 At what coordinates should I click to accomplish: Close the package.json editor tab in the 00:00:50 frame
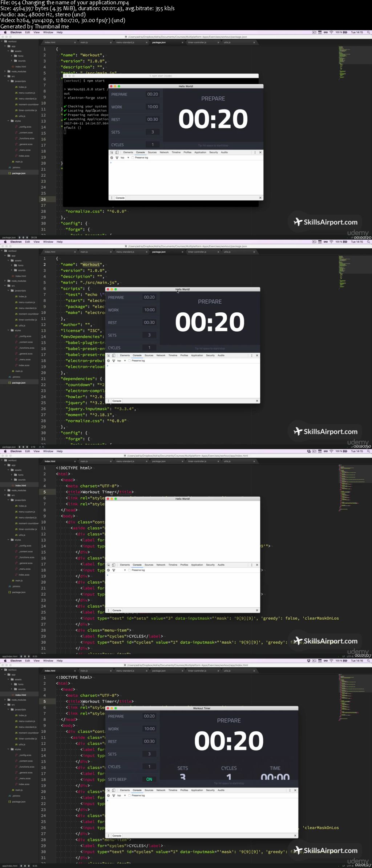pyautogui.click(x=182, y=252)
